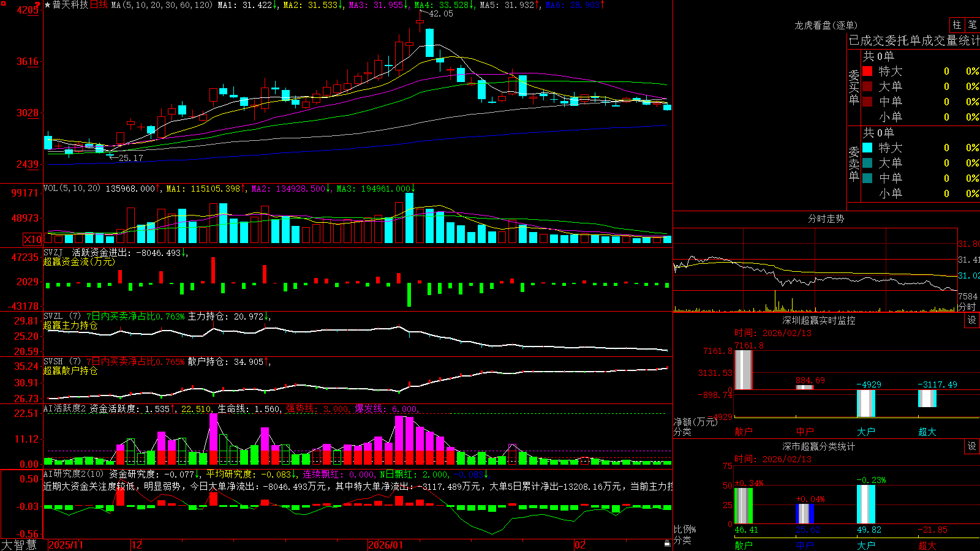The image size is (980, 551).
Task: Click the 大户 percentage bar marked -0.23%
Action: (x=865, y=504)
